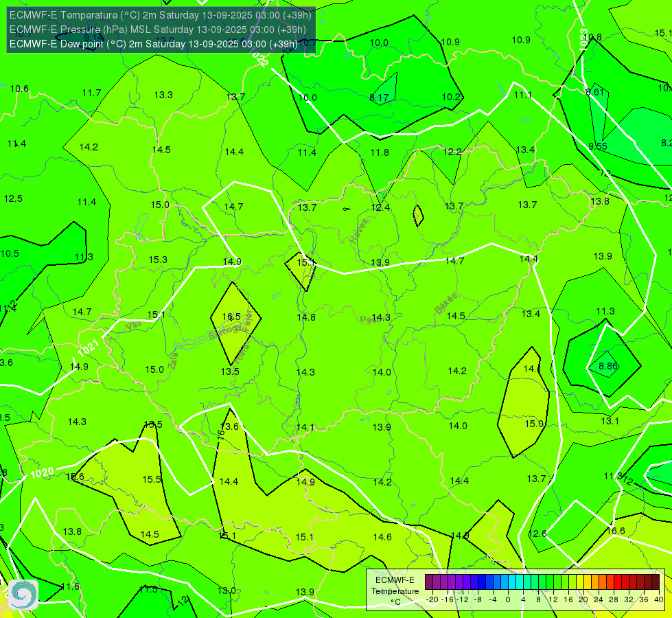Click the 11.7 temperature value
Viewport: 672px width, 618px height.
point(92,93)
